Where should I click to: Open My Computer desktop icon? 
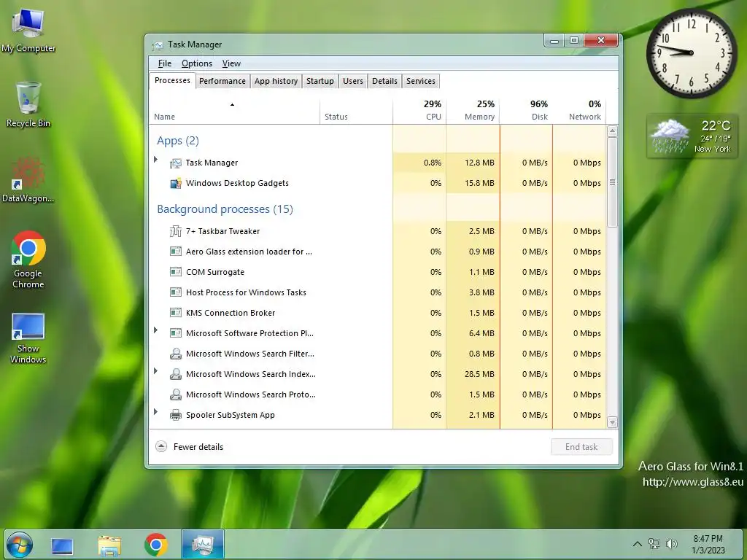pyautogui.click(x=28, y=31)
